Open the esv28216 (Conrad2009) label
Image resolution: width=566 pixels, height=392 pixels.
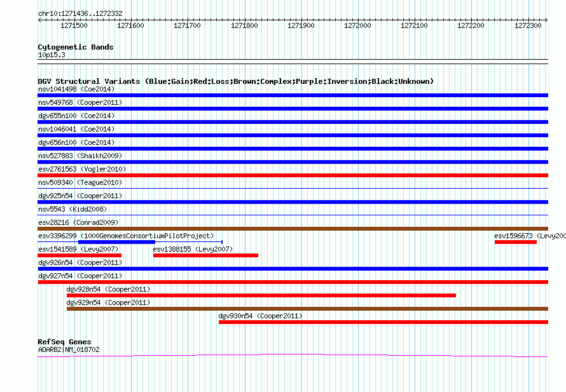tap(78, 222)
